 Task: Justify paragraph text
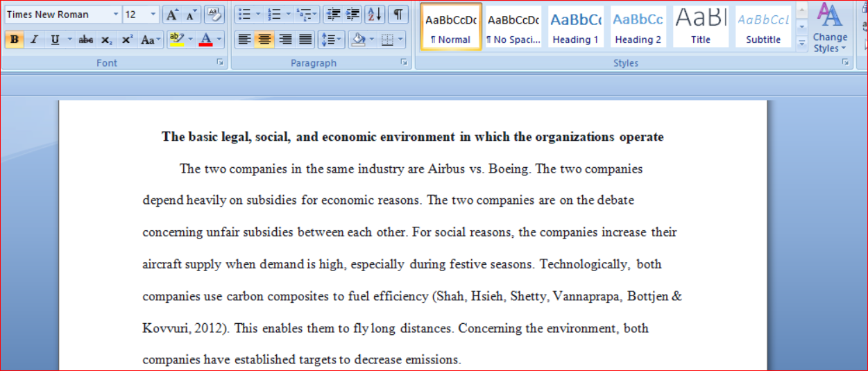pyautogui.click(x=305, y=40)
